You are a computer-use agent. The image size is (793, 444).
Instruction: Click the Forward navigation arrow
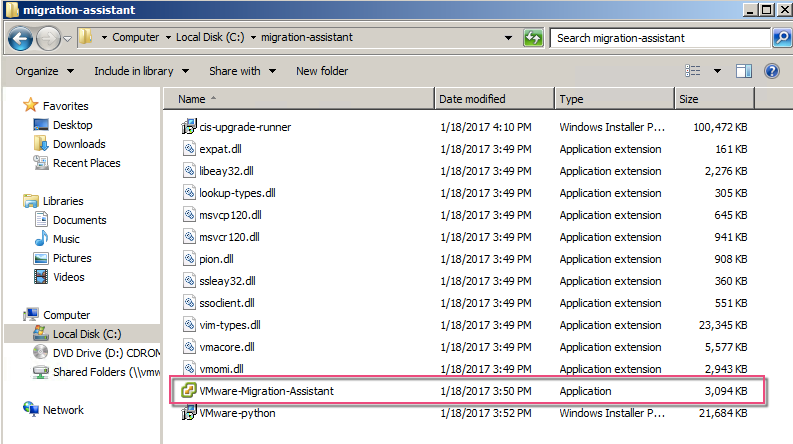[x=49, y=38]
